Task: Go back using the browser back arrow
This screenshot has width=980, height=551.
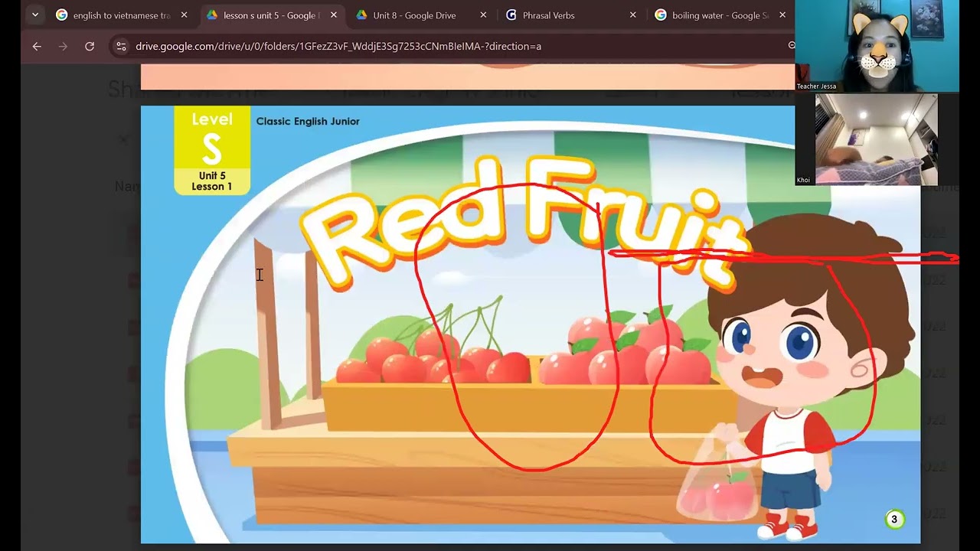Action: coord(37,47)
